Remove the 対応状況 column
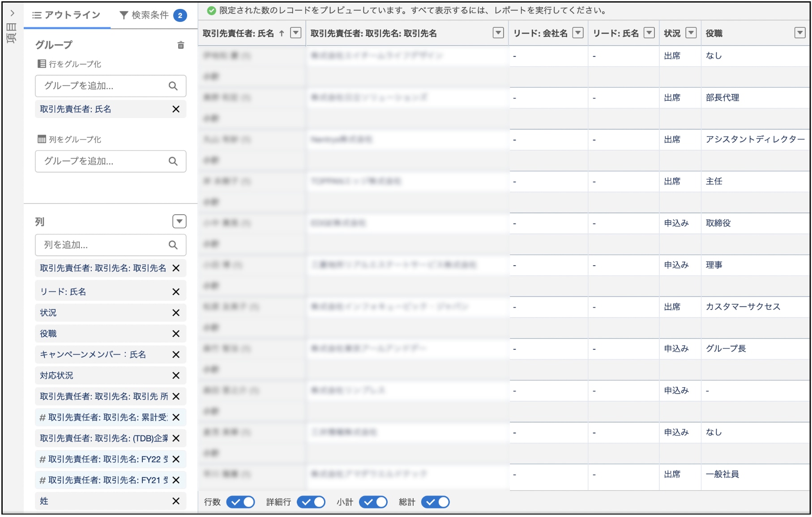 (x=176, y=376)
